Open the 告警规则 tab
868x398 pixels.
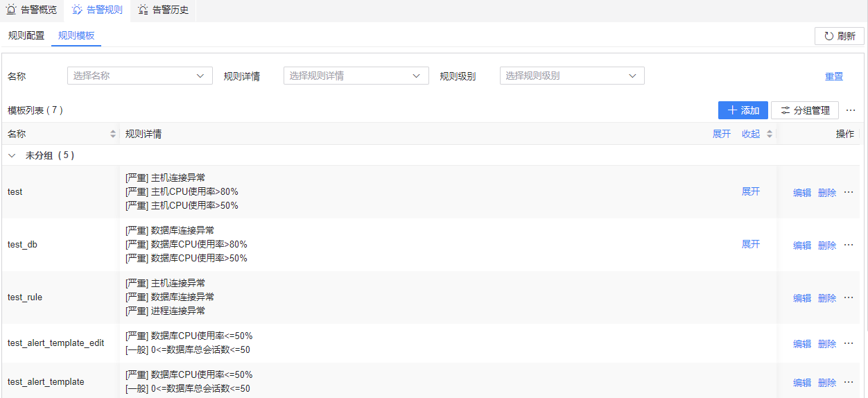pyautogui.click(x=97, y=10)
